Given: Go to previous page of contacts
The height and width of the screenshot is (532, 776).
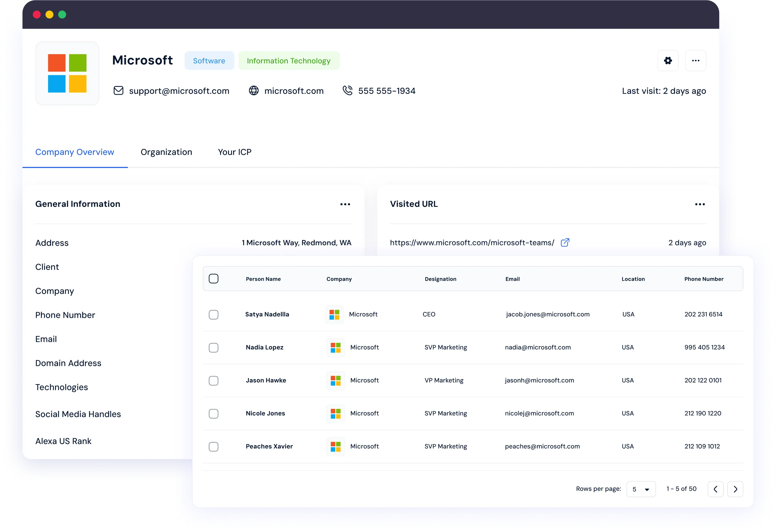Looking at the screenshot, I should (x=716, y=489).
